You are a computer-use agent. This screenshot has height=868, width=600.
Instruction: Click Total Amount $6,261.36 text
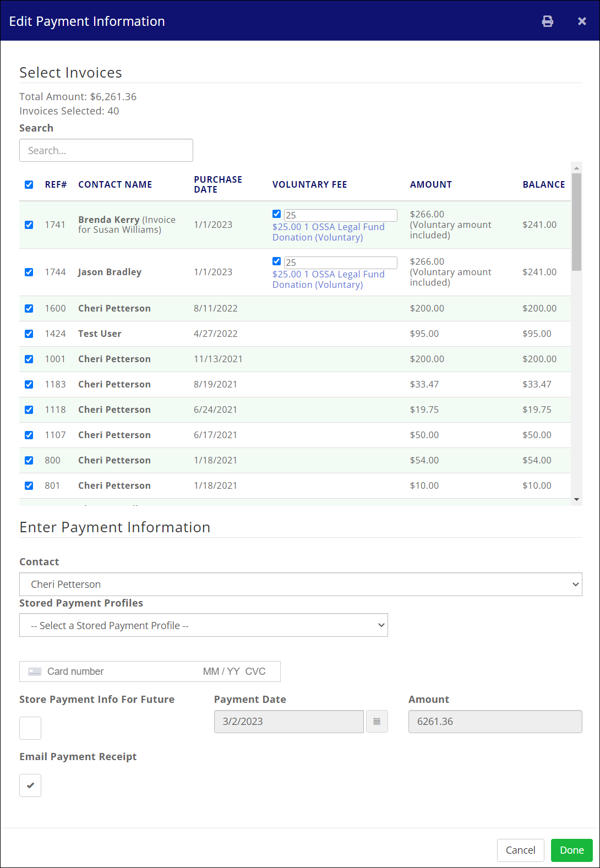click(78, 97)
